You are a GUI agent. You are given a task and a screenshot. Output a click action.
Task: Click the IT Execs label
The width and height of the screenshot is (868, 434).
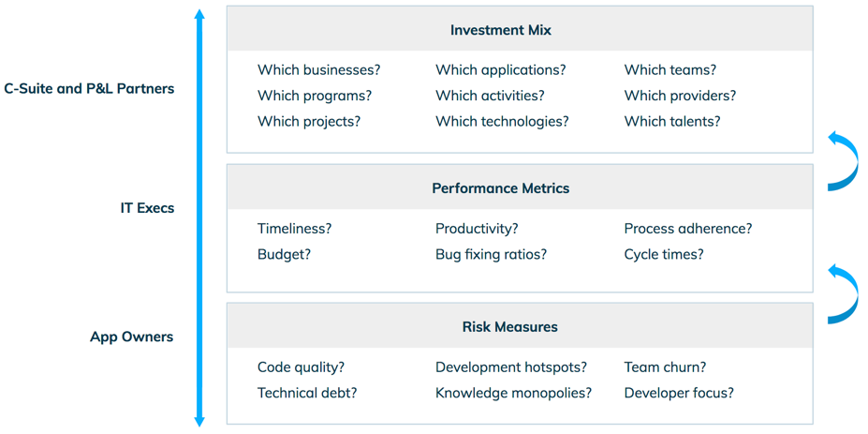[x=147, y=208]
